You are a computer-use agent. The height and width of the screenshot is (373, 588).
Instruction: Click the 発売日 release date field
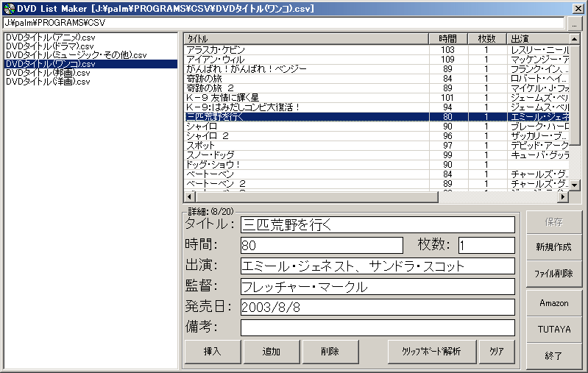pyautogui.click(x=378, y=307)
